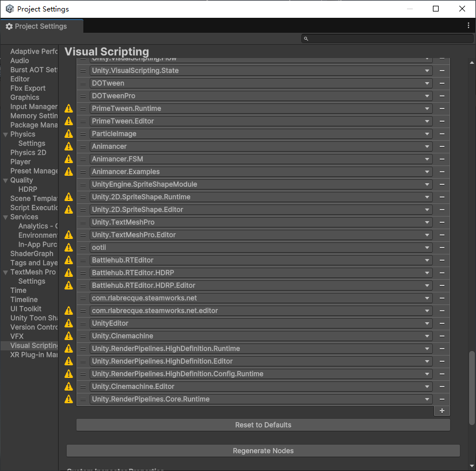Remove Unity.TextMeshPro using the minus icon
The image size is (476, 471).
(442, 222)
